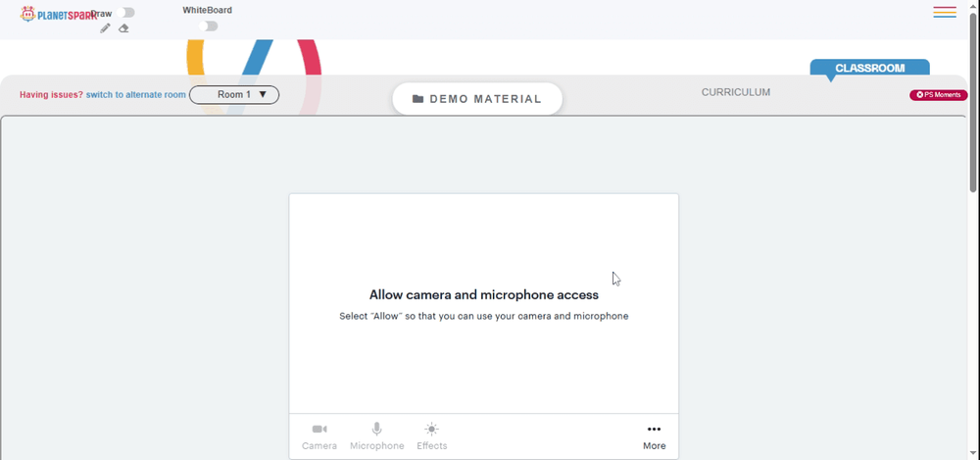Select the eraser tool
980x460 pixels.
point(123,28)
